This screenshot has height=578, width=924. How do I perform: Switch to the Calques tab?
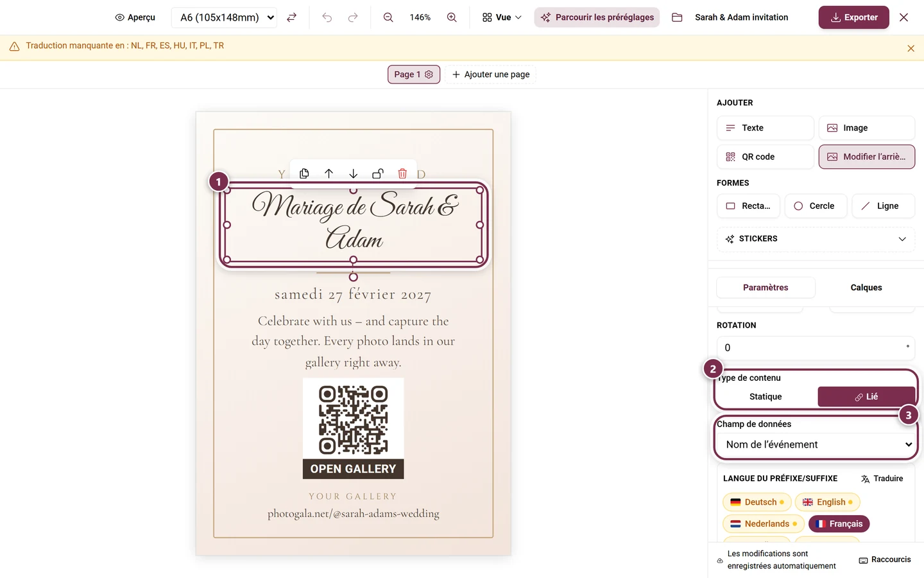[866, 288]
